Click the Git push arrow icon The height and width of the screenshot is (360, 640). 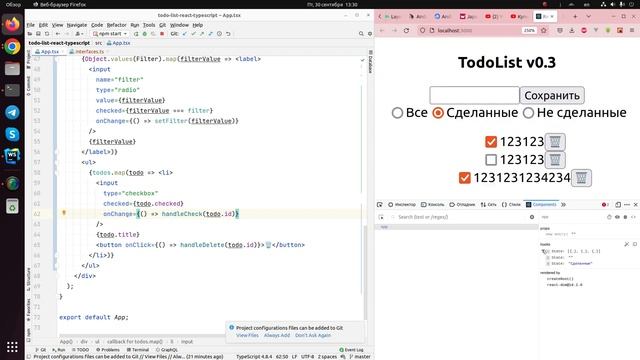[202, 34]
